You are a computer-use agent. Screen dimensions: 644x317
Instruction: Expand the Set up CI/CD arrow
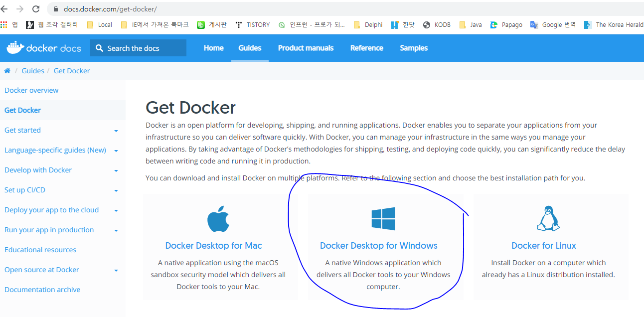pyautogui.click(x=116, y=191)
